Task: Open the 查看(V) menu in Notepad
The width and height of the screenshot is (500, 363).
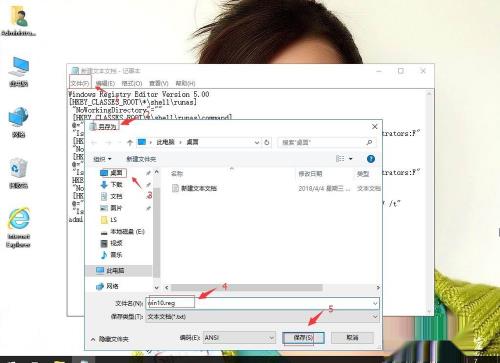Action: (x=159, y=83)
